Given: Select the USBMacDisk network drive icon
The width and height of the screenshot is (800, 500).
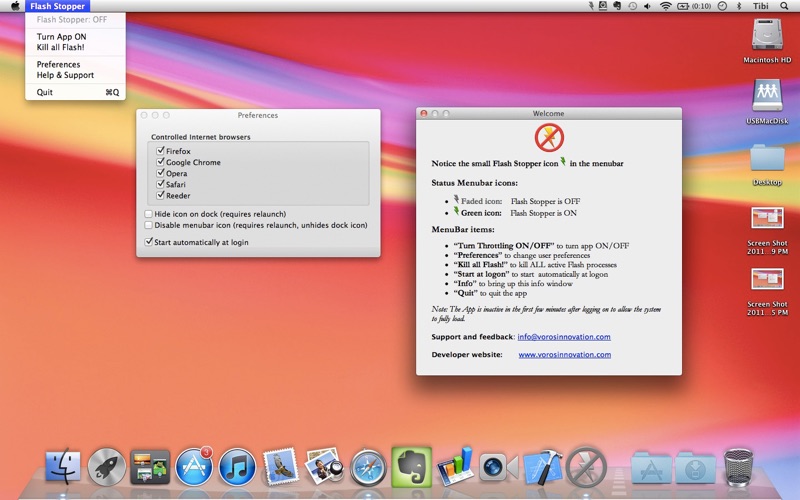Looking at the screenshot, I should 767,95.
